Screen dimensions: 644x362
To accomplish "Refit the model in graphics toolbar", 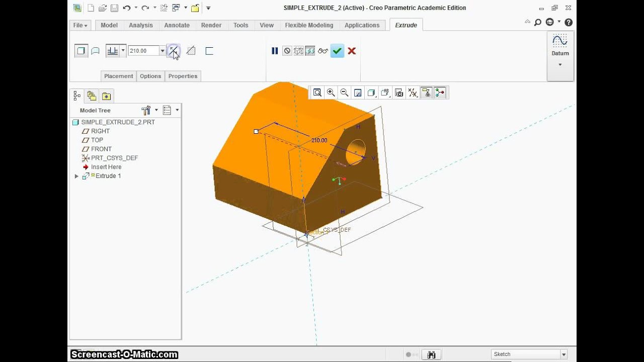I will (x=317, y=93).
